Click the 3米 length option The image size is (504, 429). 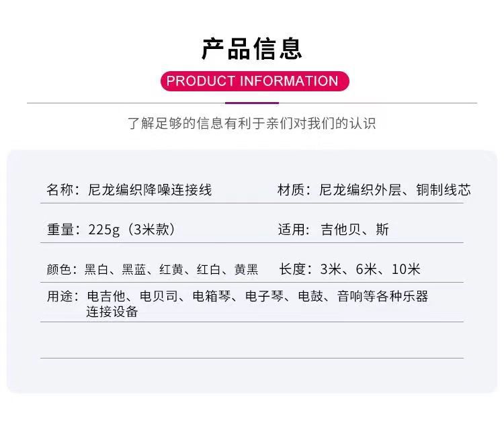click(x=331, y=269)
